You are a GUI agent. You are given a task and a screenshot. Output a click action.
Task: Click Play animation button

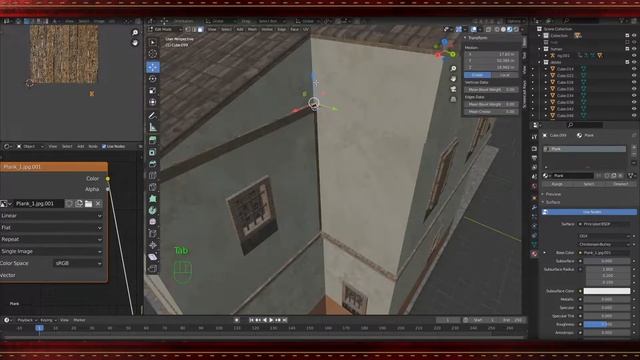(x=271, y=320)
